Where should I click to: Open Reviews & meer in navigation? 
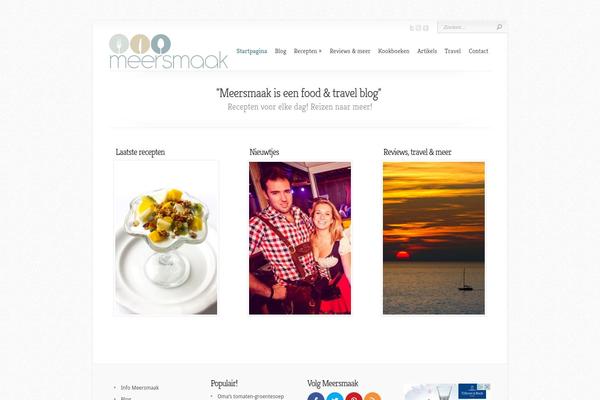click(350, 51)
